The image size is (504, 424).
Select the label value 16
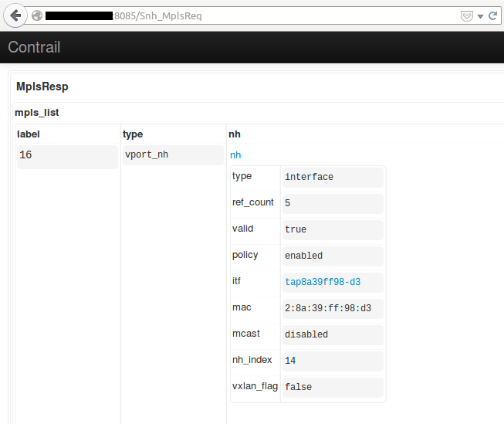tap(67, 157)
